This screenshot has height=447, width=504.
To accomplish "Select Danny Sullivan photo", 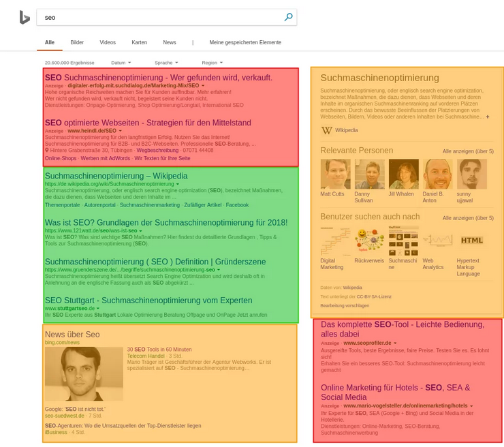I will tap(370, 174).
